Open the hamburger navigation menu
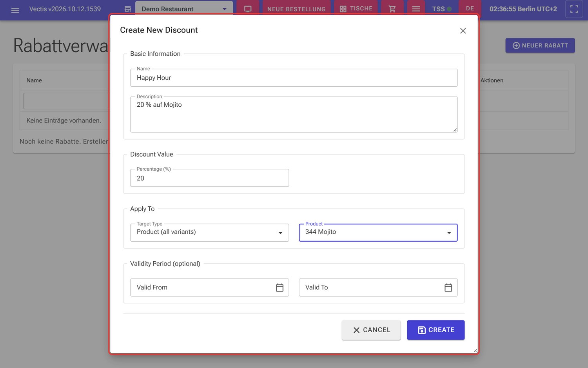588x368 pixels. (x=15, y=9)
